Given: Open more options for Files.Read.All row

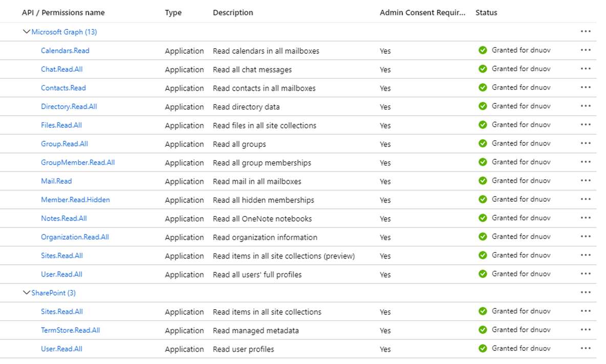Looking at the screenshot, I should (x=586, y=125).
